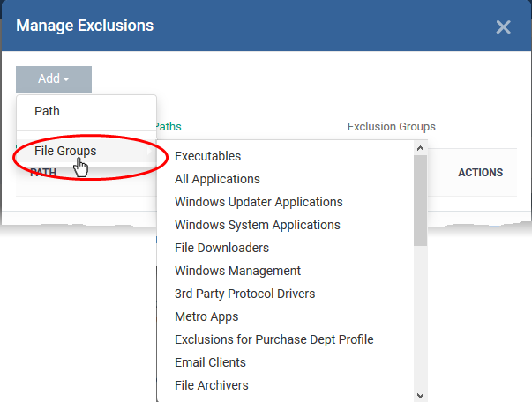Select 3rd Party Protocol Drivers
This screenshot has width=532, height=402.
244,294
